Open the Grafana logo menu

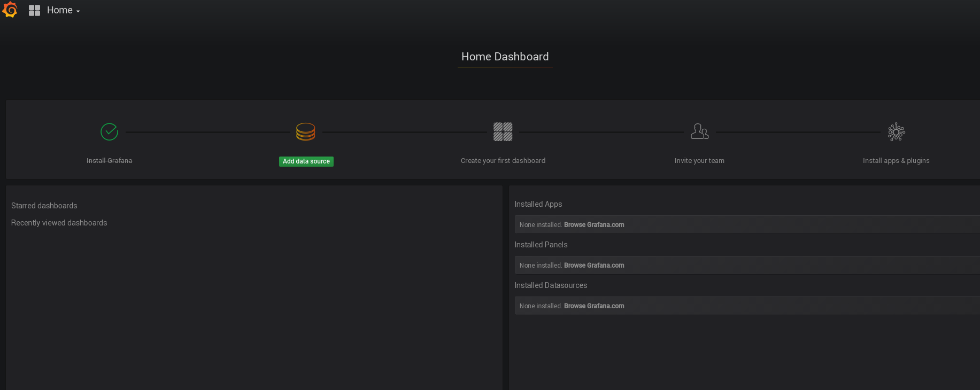[10, 10]
